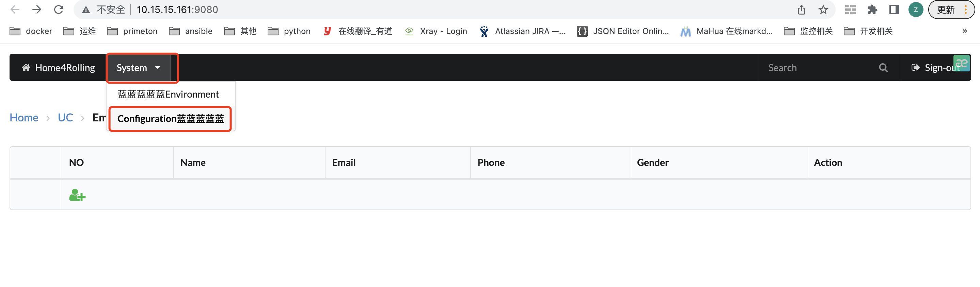Screen dimensions: 980x287
Task: Click the search magnifier icon
Action: (x=883, y=68)
